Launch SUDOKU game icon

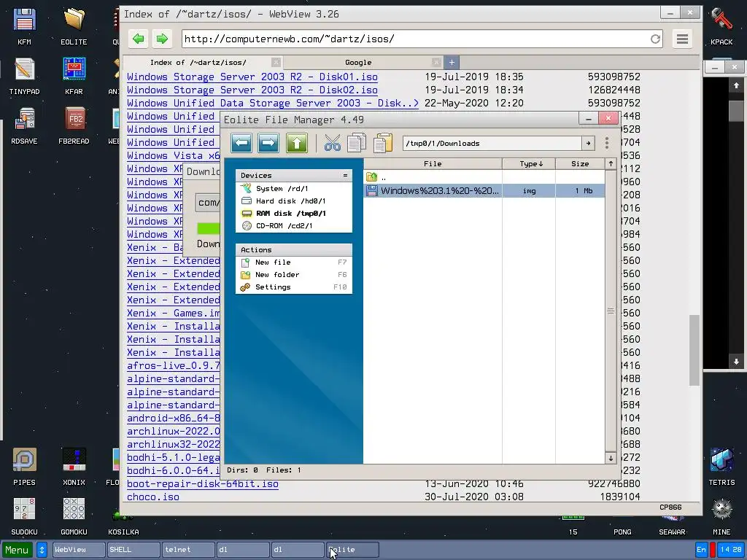(24, 516)
